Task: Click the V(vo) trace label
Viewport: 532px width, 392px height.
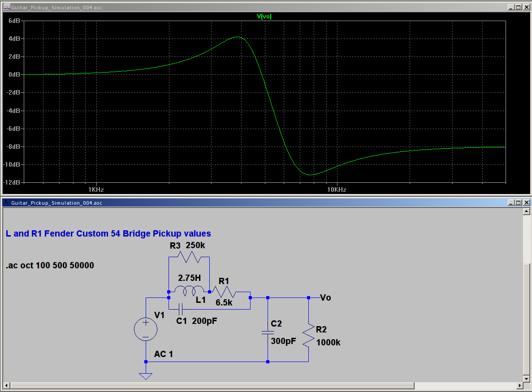Action: point(264,16)
